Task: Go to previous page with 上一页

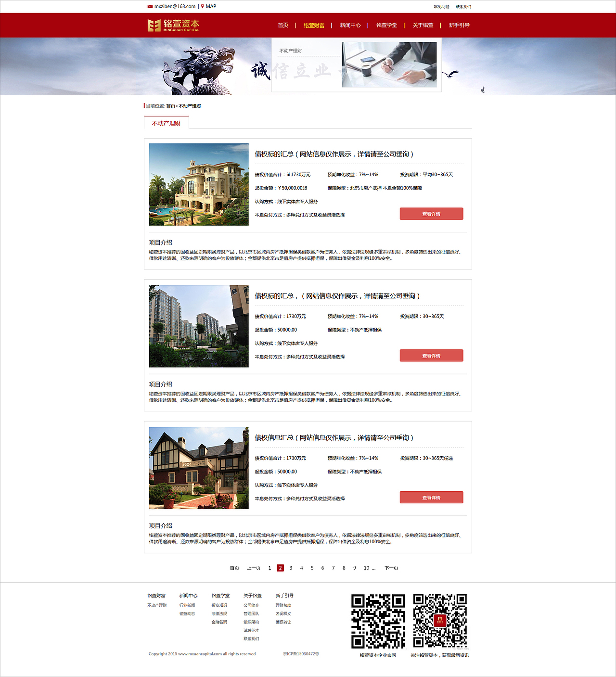Action: (254, 568)
